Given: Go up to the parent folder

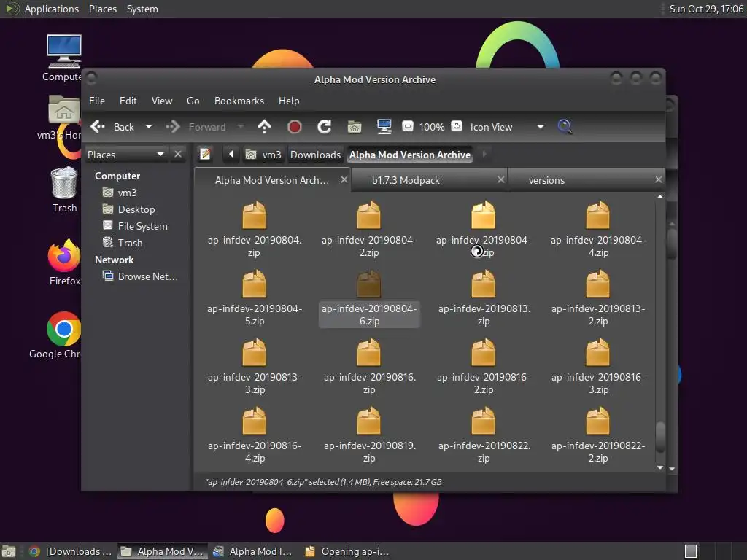Looking at the screenshot, I should click(x=264, y=127).
